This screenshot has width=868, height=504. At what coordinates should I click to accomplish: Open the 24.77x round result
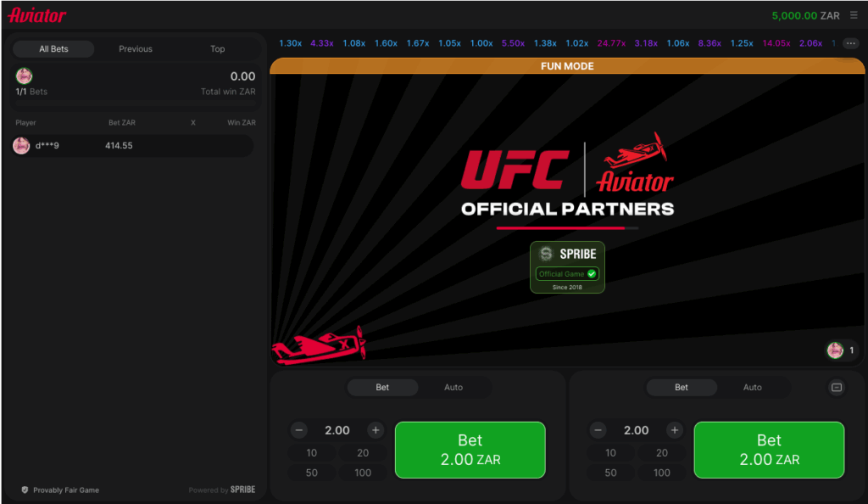coord(611,43)
